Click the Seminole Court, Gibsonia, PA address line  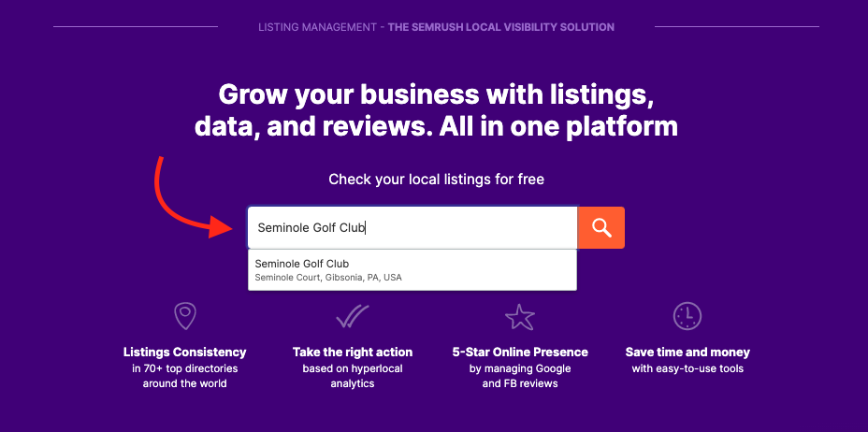(328, 278)
